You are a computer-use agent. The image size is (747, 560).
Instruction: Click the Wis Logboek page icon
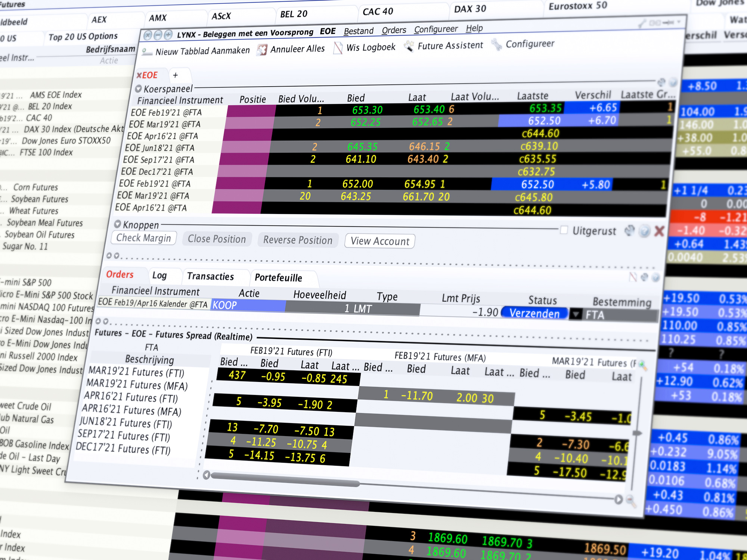pos(338,48)
